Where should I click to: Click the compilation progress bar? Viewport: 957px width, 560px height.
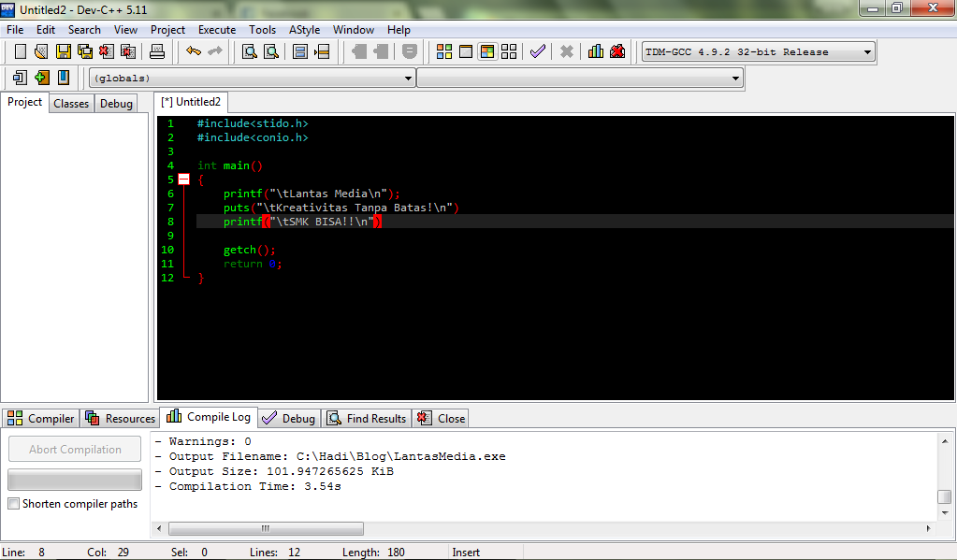[74, 479]
